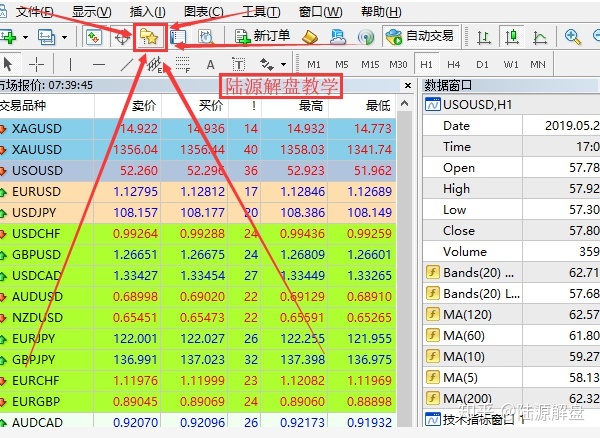The height and width of the screenshot is (438, 600).
Task: Click the profiles windows icon
Action: (x=46, y=37)
